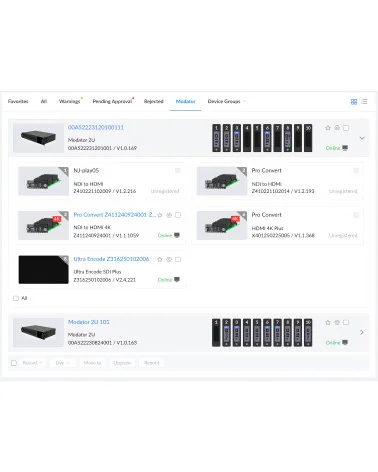Viewport: 378px width, 472px height.
Task: Select empty slot 10 of 00A52223120100111
Action: [308, 138]
